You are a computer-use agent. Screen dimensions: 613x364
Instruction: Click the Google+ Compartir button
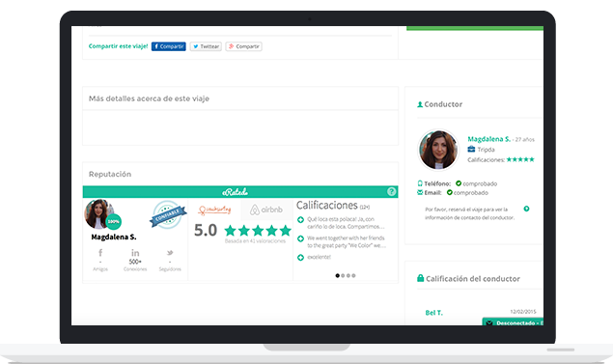pyautogui.click(x=243, y=46)
